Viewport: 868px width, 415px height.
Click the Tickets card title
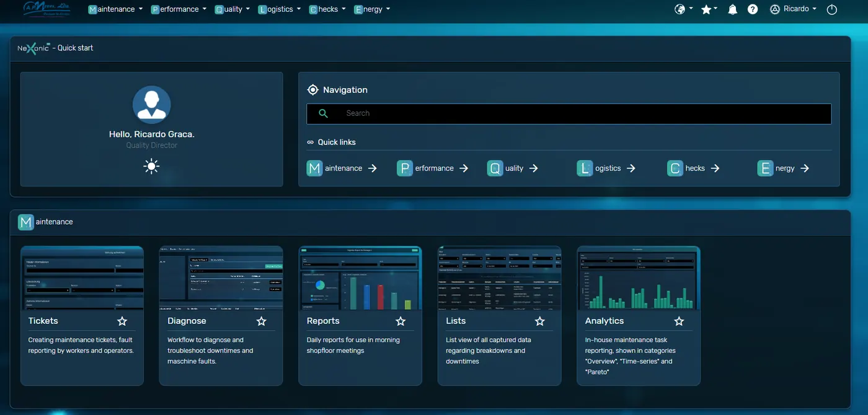tap(43, 321)
